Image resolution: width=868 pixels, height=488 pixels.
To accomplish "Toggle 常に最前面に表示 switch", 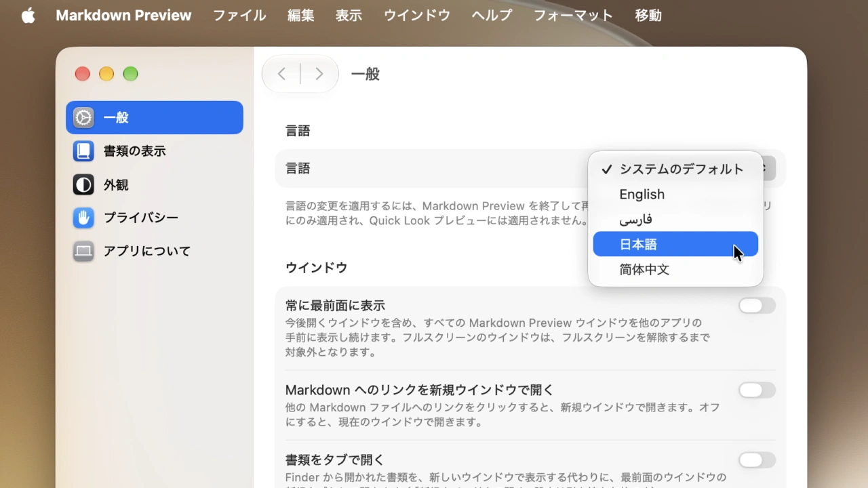I will [x=757, y=306].
